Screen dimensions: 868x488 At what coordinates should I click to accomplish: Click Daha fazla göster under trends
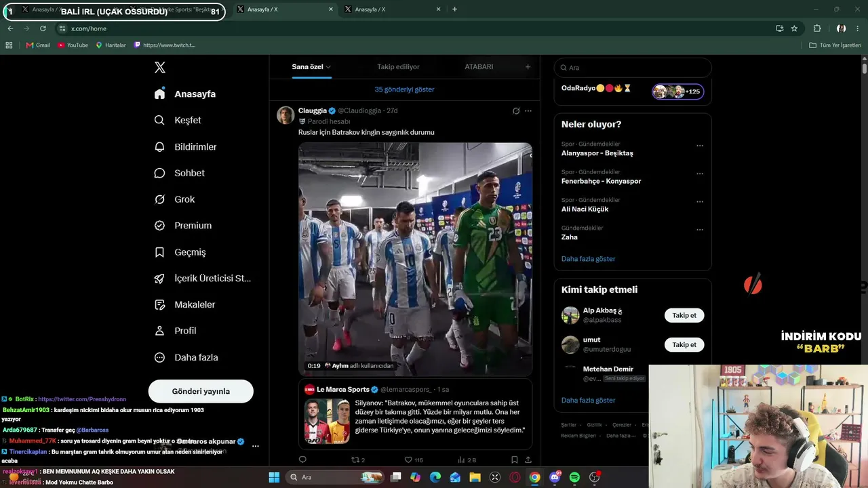click(x=588, y=259)
